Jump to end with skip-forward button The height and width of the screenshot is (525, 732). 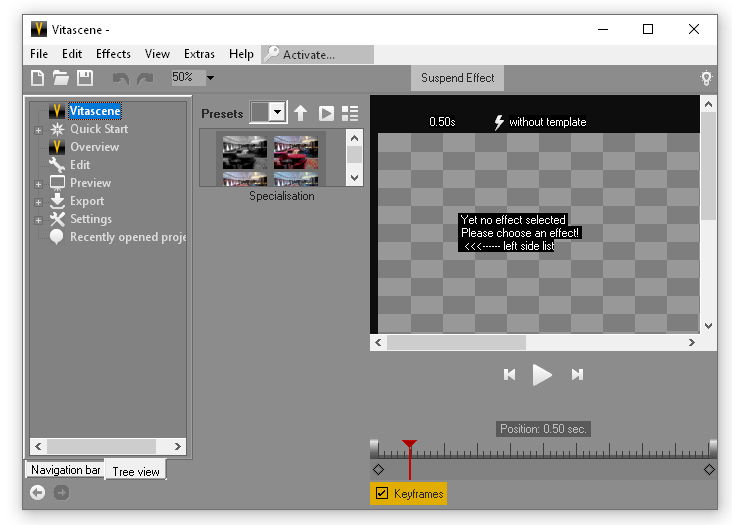pyautogui.click(x=577, y=374)
